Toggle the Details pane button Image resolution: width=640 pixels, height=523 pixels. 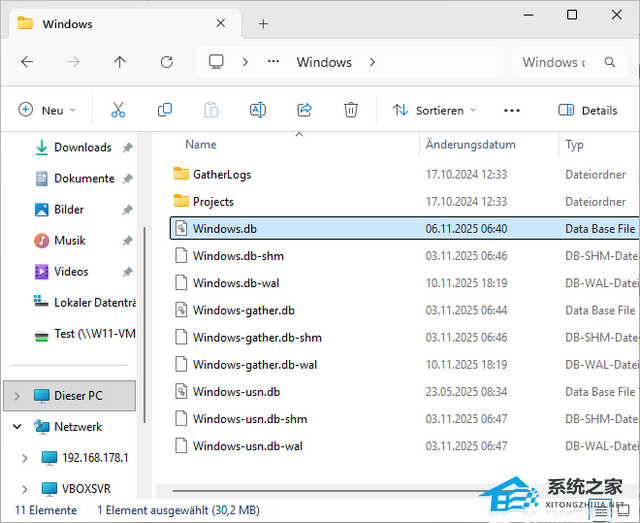(588, 110)
